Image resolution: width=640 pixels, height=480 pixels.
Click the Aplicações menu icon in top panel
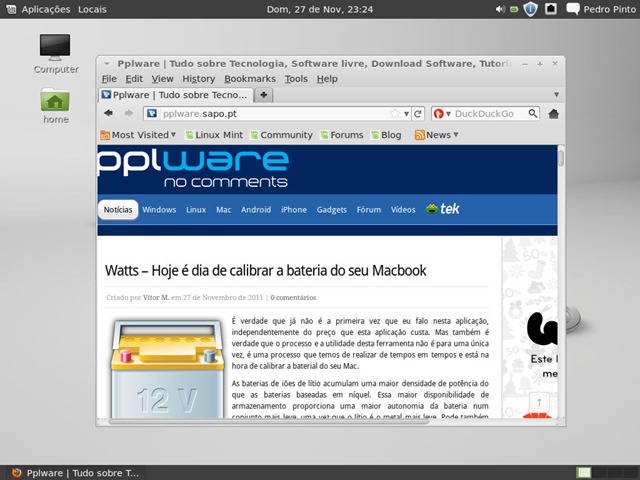point(11,9)
